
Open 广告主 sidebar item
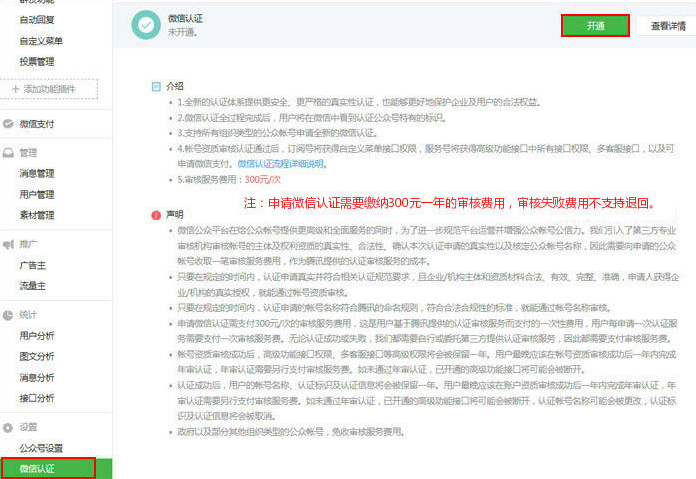[x=32, y=265]
